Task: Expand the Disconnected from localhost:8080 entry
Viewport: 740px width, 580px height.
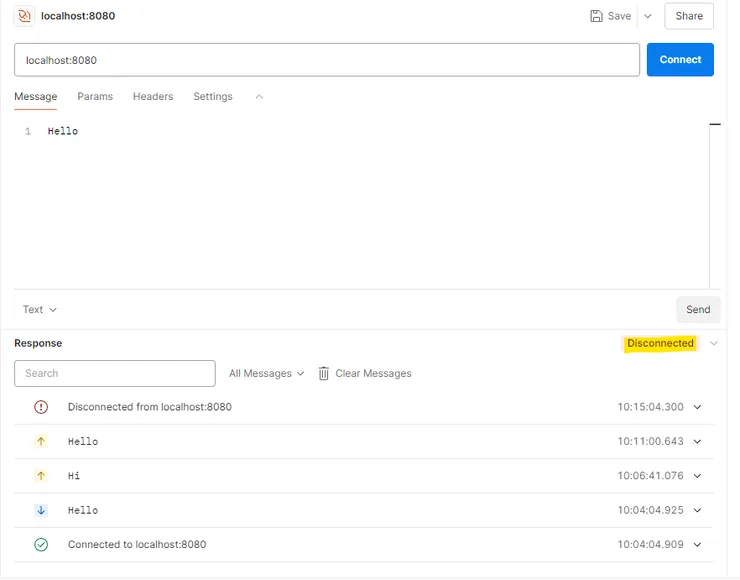Action: pyautogui.click(x=698, y=407)
